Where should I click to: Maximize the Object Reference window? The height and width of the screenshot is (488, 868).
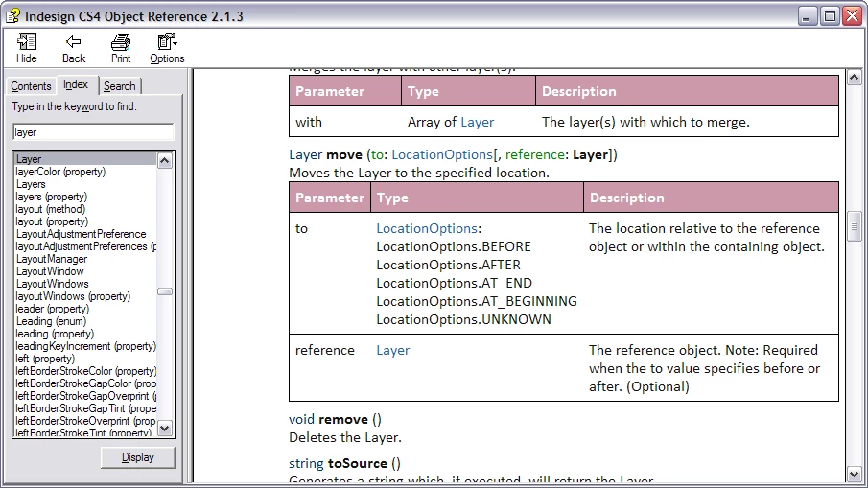coord(831,16)
